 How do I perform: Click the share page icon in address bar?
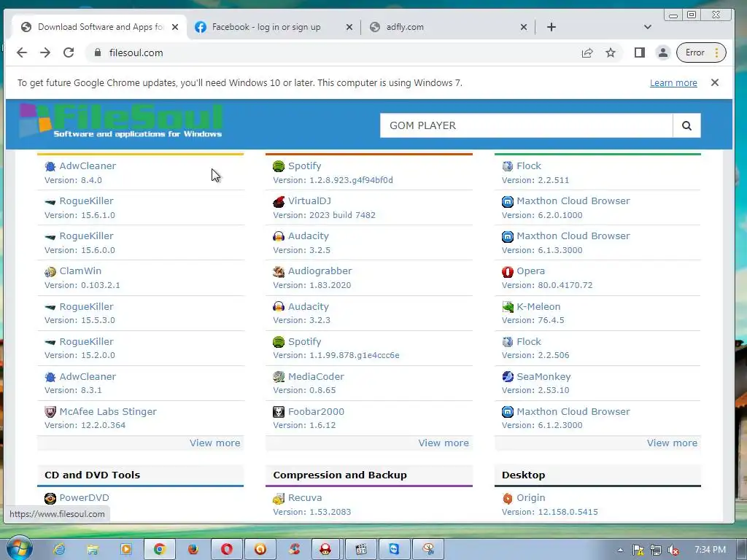click(x=587, y=52)
